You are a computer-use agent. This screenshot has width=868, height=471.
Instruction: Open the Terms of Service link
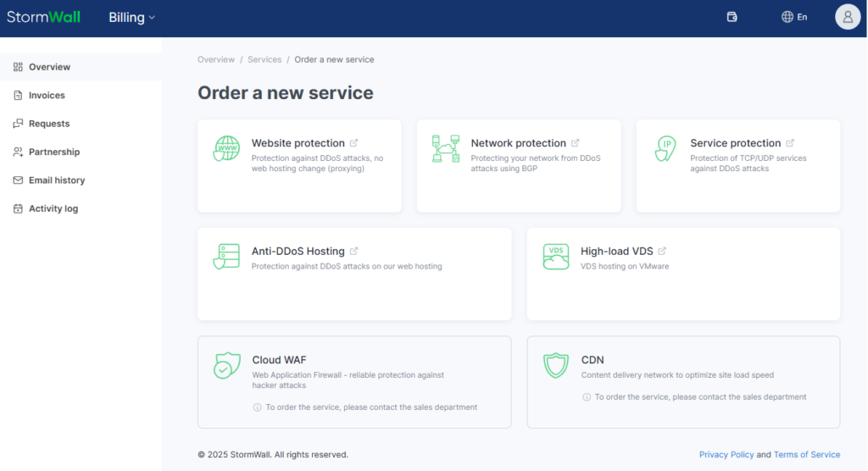point(807,454)
